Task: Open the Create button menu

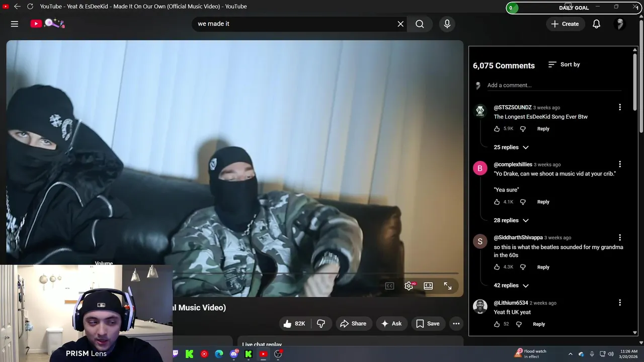Action: pos(565,24)
